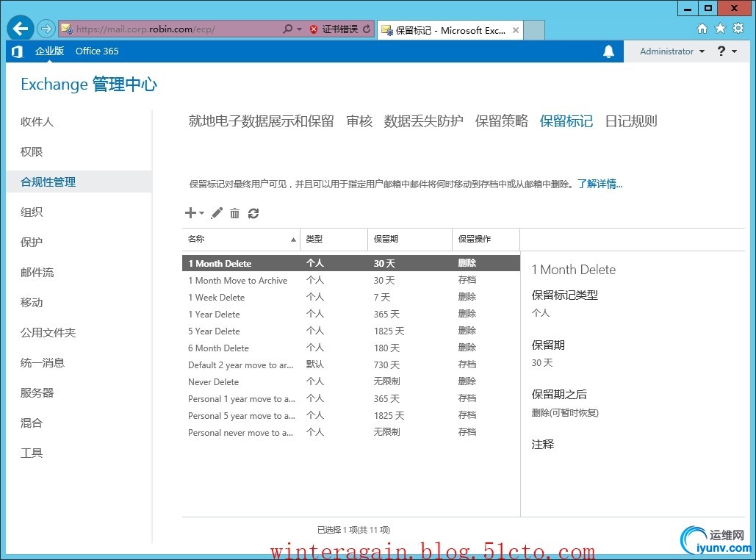Click the browser Forward arrow button
Image resolution: width=756 pixels, height=560 pixels.
coord(46,29)
